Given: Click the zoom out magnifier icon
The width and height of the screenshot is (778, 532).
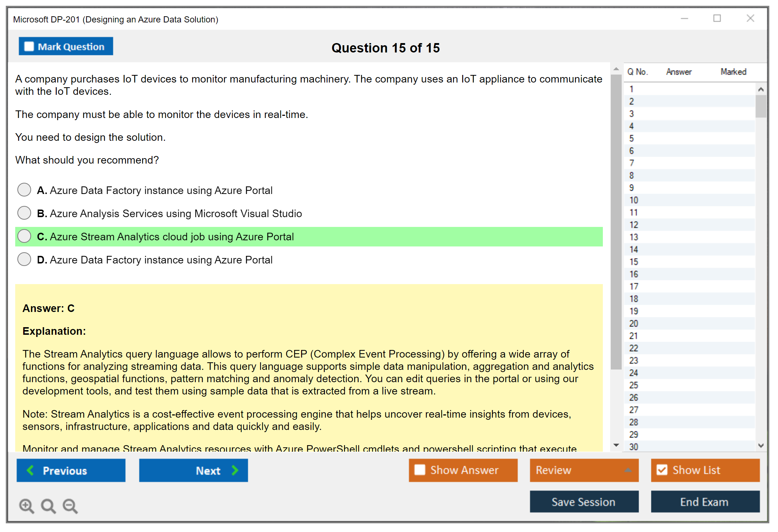Looking at the screenshot, I should click(70, 506).
